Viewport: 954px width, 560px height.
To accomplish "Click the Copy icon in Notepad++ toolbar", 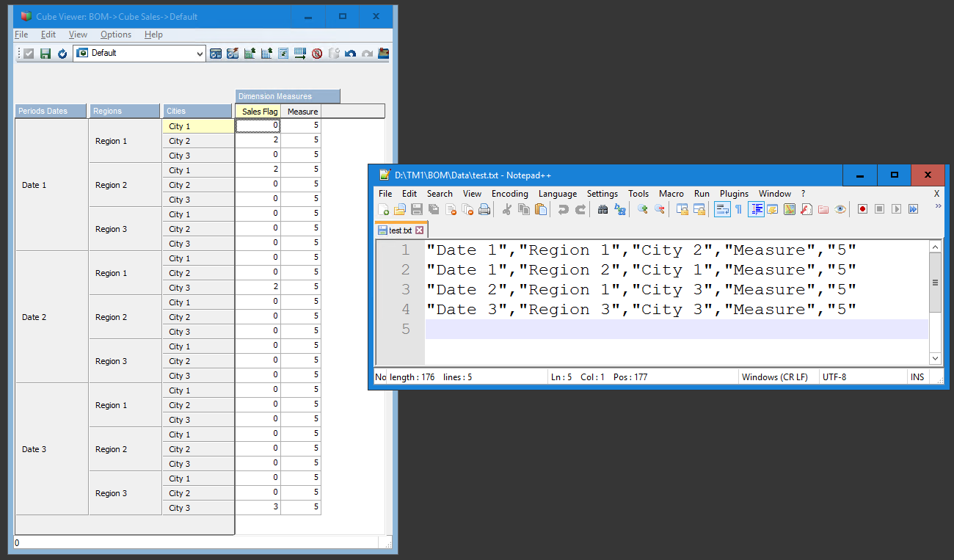I will [524, 209].
